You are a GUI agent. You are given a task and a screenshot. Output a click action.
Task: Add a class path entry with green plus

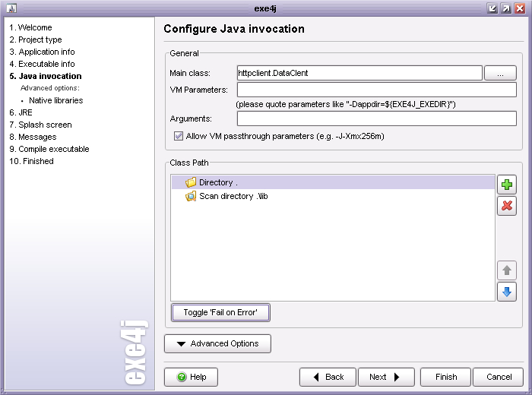(507, 185)
